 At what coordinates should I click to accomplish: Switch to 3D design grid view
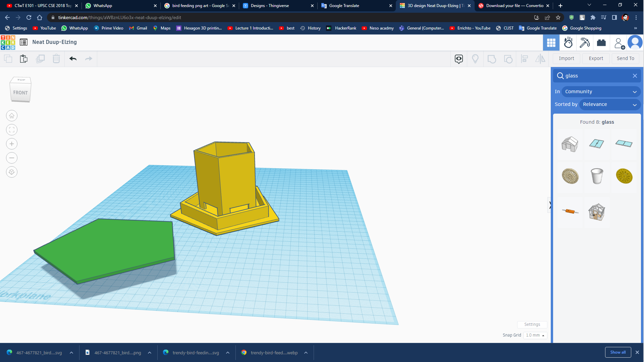click(551, 43)
